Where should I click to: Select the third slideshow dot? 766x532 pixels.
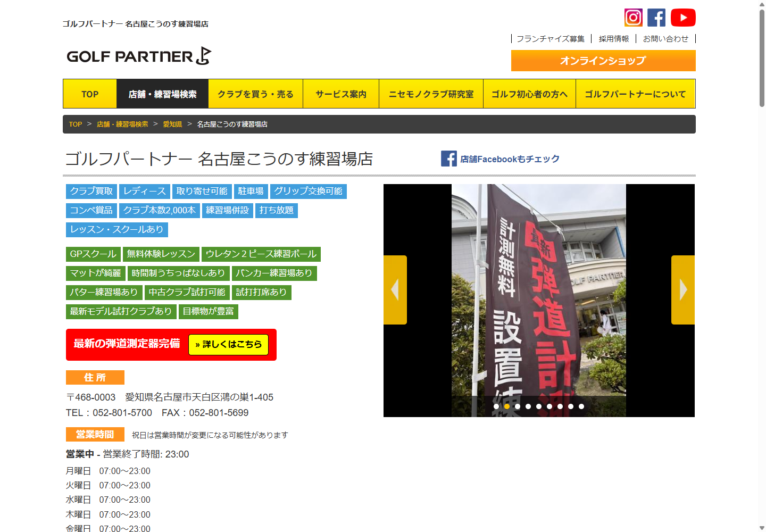coord(518,406)
